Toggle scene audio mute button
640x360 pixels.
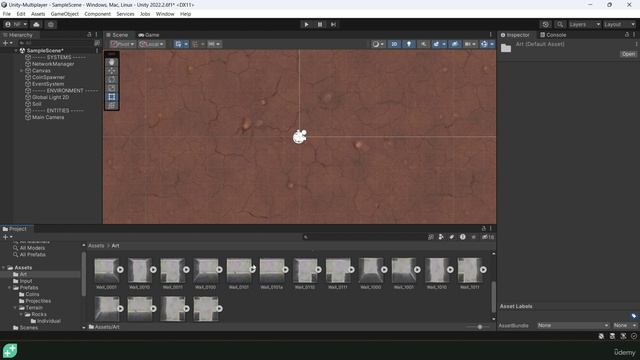coord(423,44)
